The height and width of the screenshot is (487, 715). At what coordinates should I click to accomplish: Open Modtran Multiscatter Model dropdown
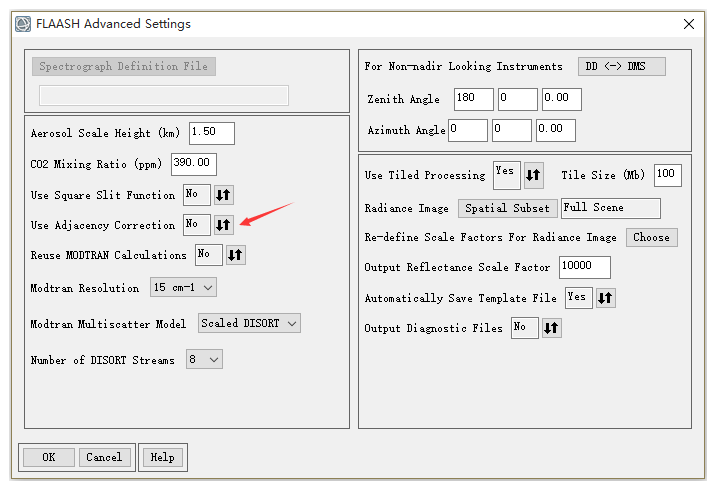coord(249,323)
